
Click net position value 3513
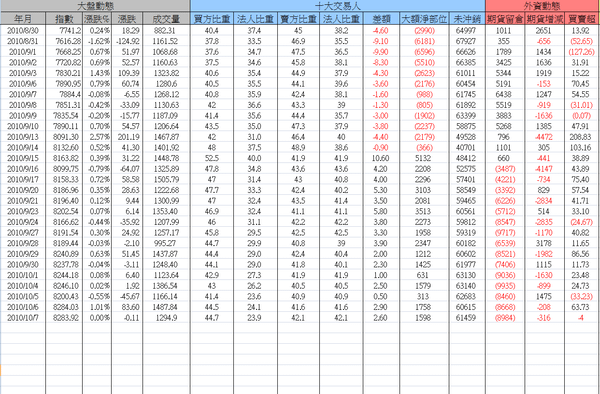[x=423, y=211]
